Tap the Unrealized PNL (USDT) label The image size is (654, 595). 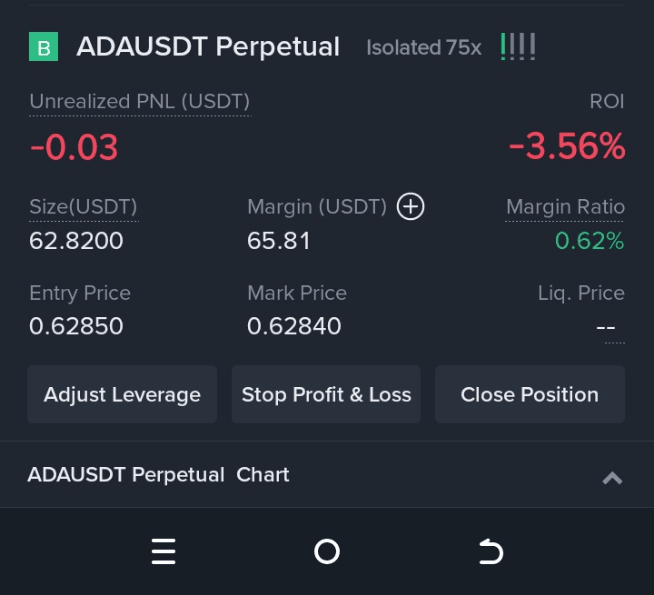pyautogui.click(x=140, y=102)
